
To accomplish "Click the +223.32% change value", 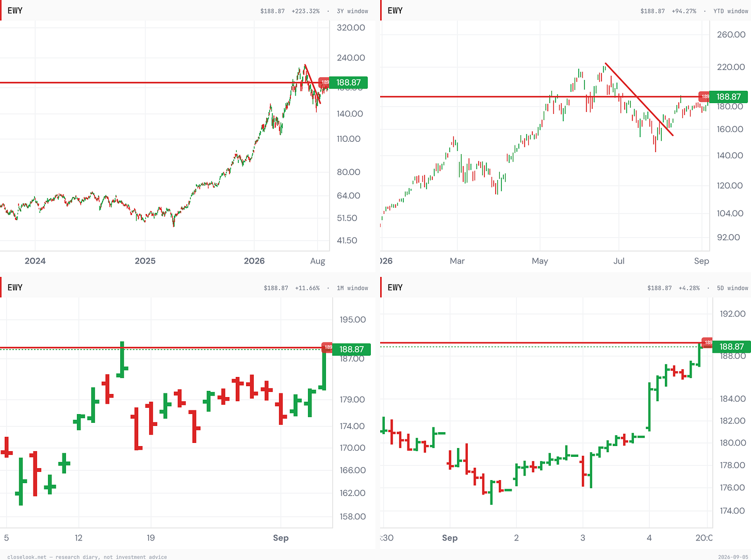I will click(305, 11).
